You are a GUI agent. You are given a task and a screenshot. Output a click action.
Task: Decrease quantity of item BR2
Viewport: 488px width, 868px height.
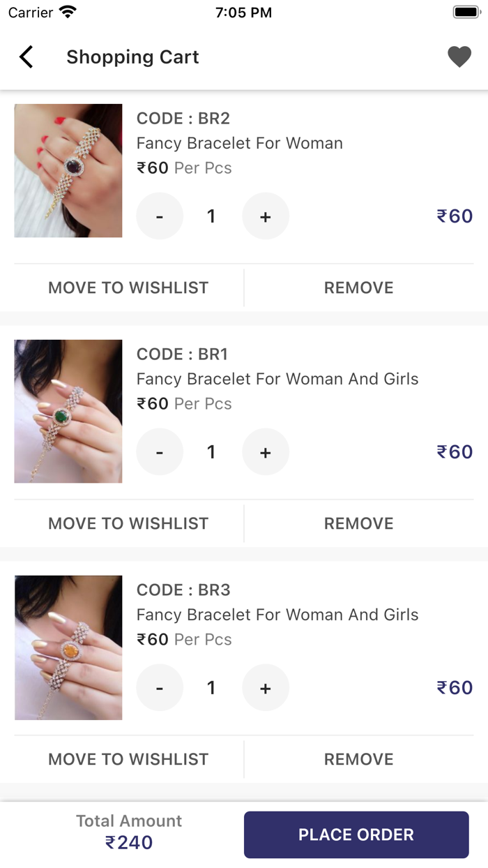[x=160, y=216]
